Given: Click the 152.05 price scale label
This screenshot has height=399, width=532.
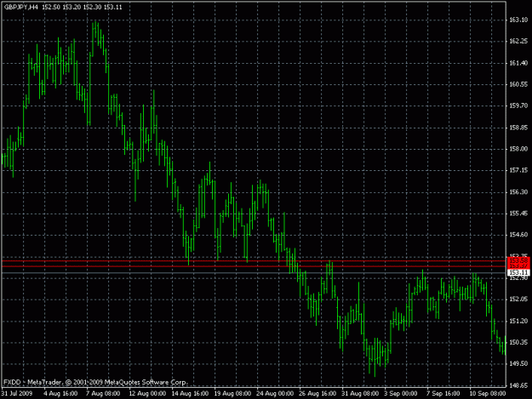Looking at the screenshot, I should coord(518,299).
